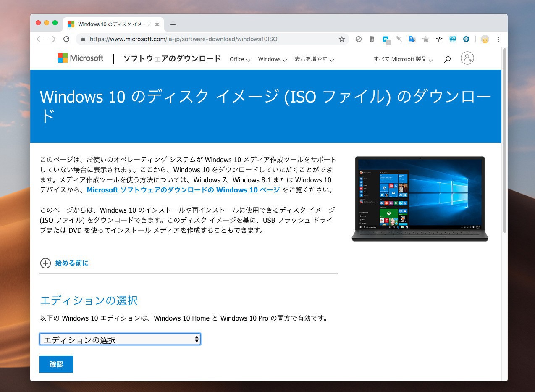Open the B! Hatena bookmark extension

point(386,39)
